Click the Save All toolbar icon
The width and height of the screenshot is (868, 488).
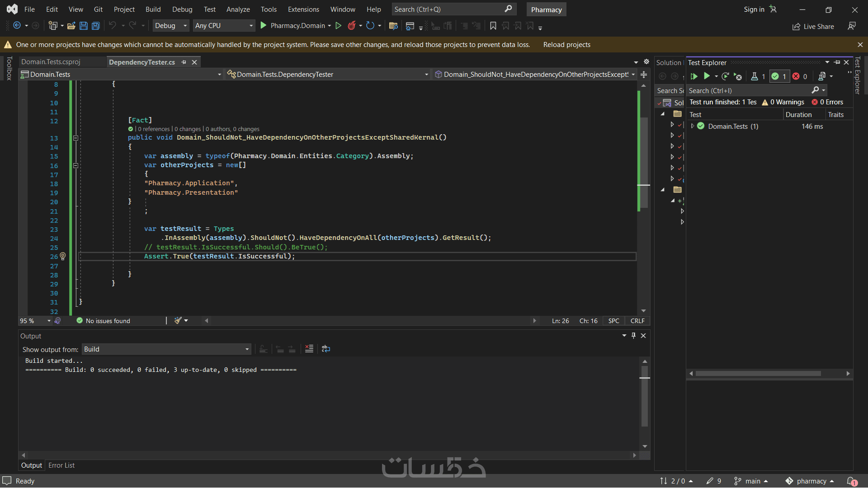[96, 26]
